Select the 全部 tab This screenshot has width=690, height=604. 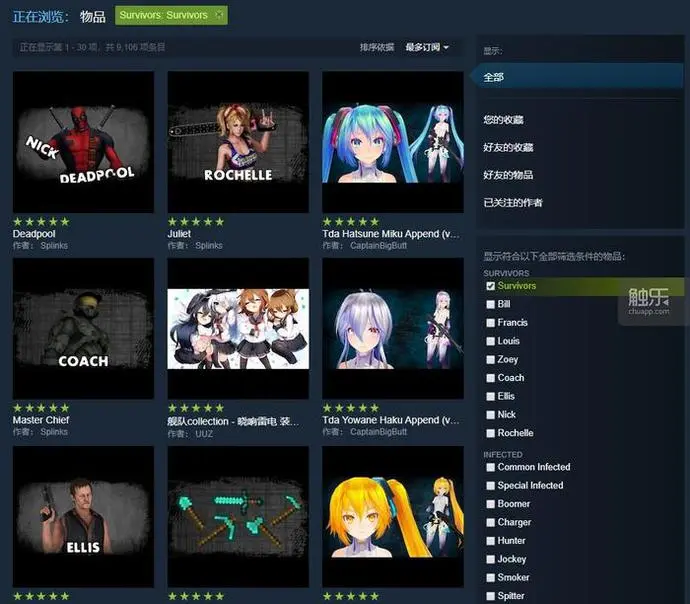577,77
